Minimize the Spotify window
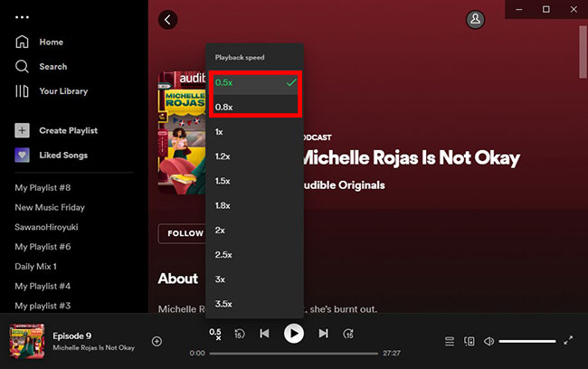The image size is (588, 369). point(519,9)
